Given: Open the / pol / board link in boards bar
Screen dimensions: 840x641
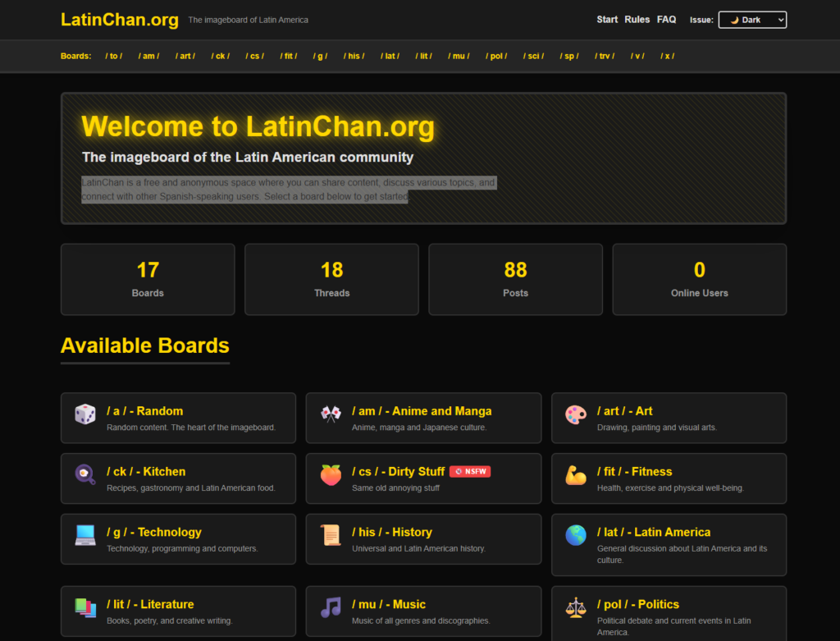Looking at the screenshot, I should coord(496,56).
